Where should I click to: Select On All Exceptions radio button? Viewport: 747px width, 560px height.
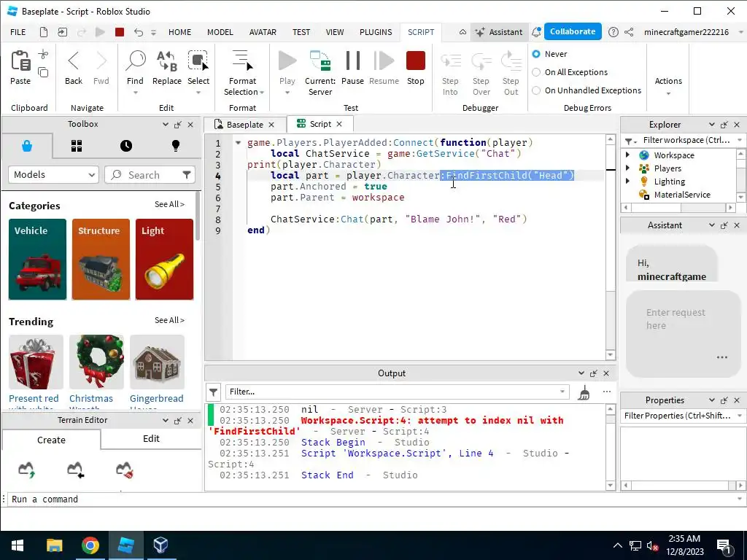[x=536, y=72]
